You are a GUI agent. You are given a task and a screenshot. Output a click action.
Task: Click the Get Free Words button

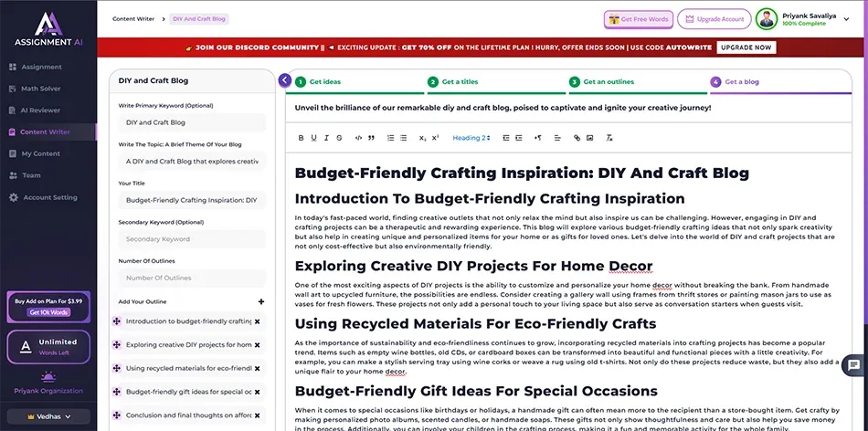[638, 19]
